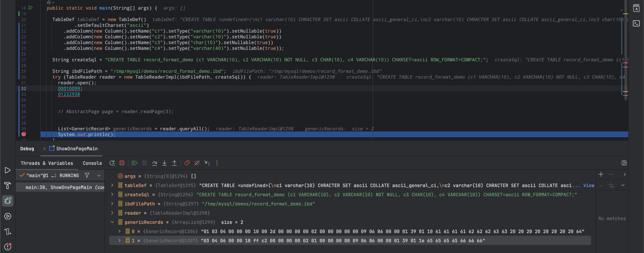Click the Step Into icon
This screenshot has height=253, width=644.
[164, 163]
